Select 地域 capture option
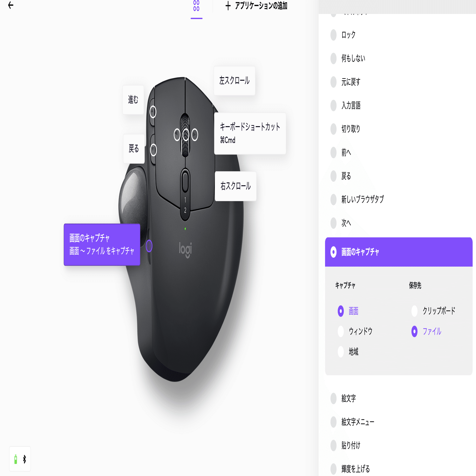 (x=348, y=352)
